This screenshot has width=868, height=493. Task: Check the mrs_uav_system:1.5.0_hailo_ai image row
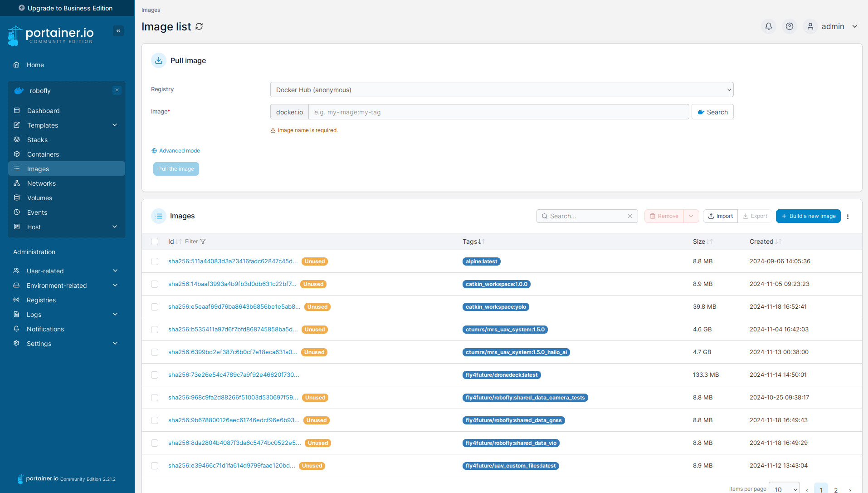pos(155,352)
